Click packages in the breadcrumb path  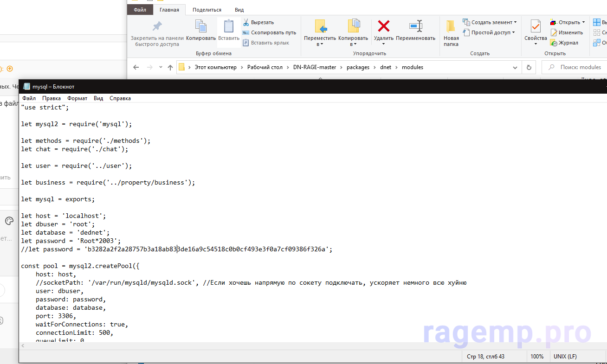358,67
